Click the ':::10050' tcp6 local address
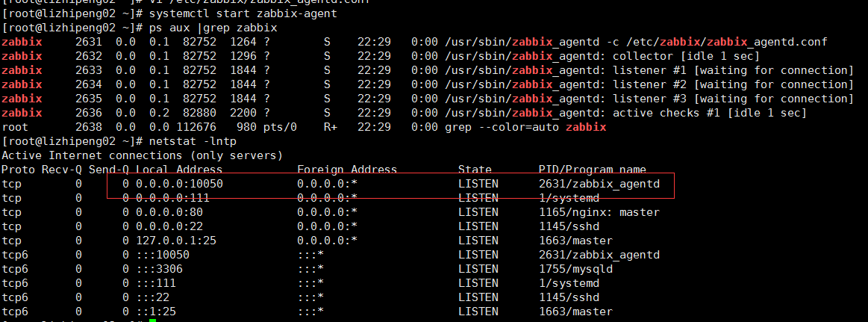The image size is (868, 322). coord(163,254)
